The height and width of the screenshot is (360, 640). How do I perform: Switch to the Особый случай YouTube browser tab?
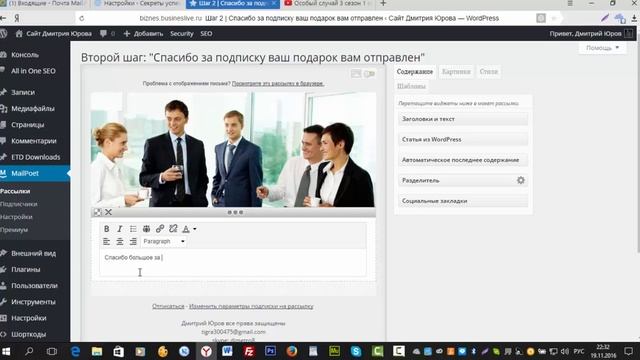point(327,4)
